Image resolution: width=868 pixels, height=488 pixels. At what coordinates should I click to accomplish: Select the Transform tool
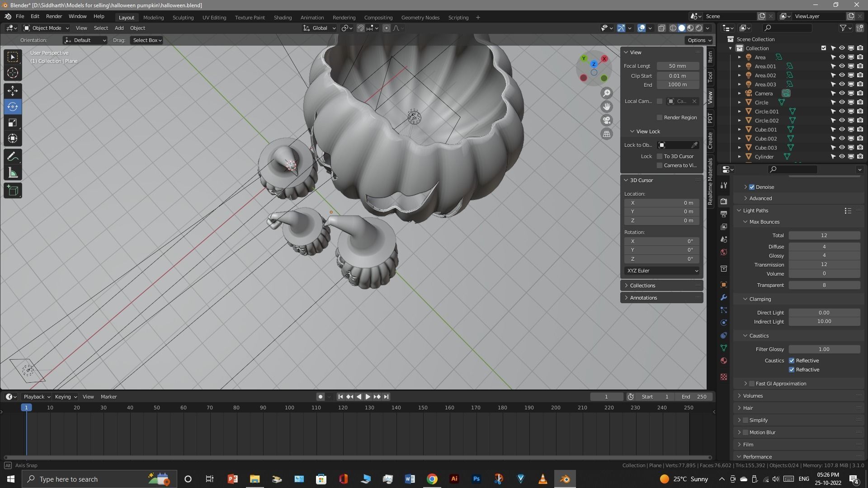13,138
